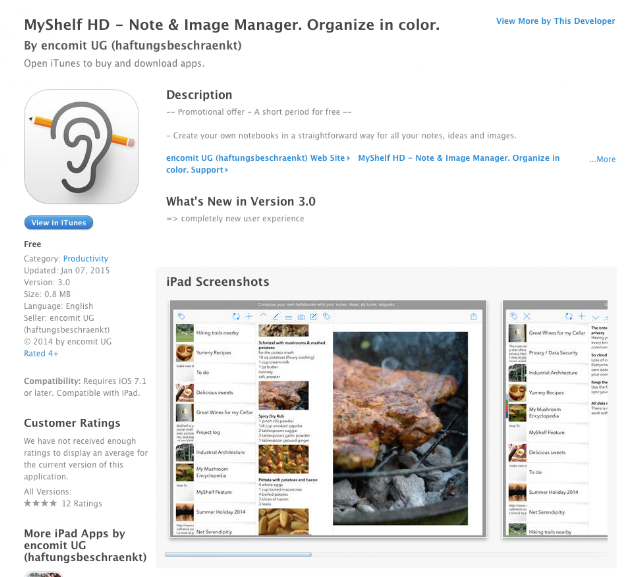
Task: Click the camera icon in first screenshot toolbar
Action: [x=301, y=317]
